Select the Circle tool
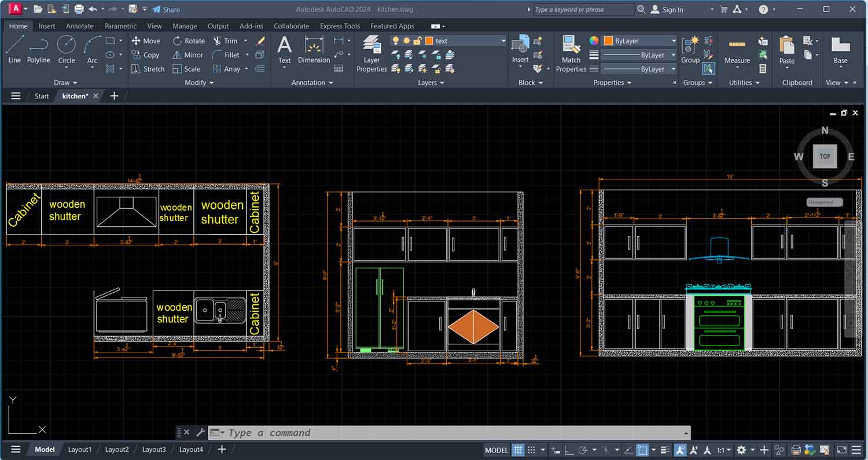Viewport: 868px width, 460px height. coord(67,45)
